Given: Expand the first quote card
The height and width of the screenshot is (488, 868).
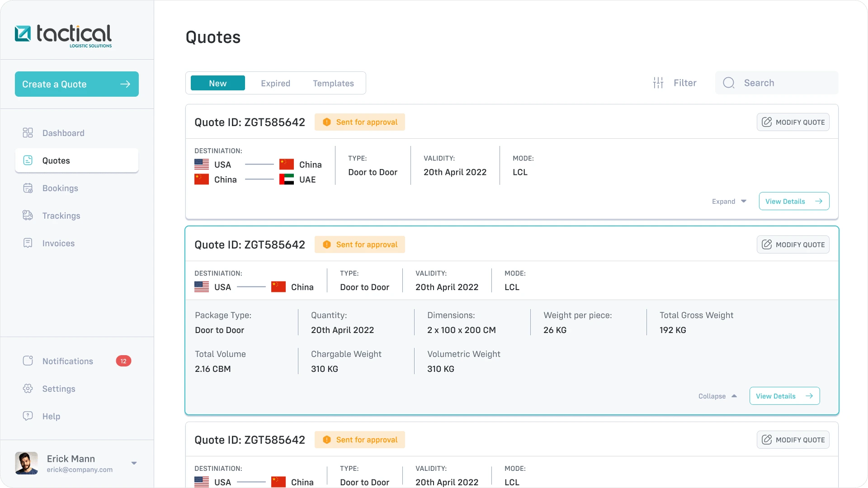Looking at the screenshot, I should (729, 202).
